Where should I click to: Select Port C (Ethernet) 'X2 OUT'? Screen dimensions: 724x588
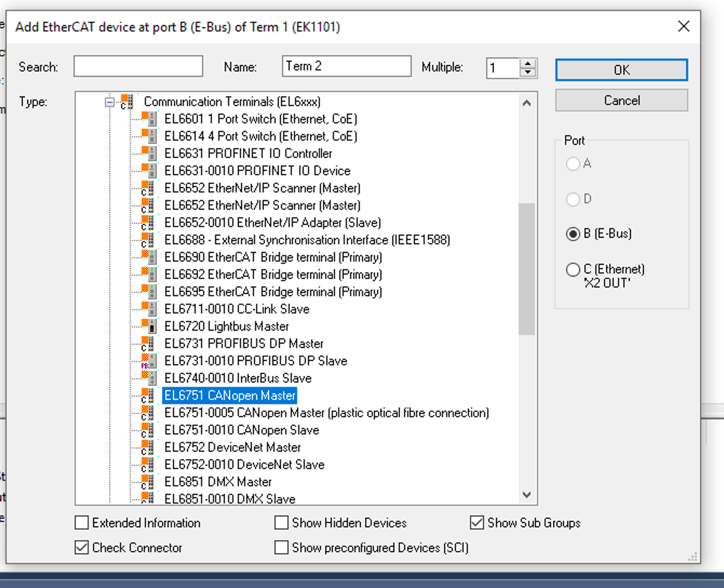tap(573, 270)
